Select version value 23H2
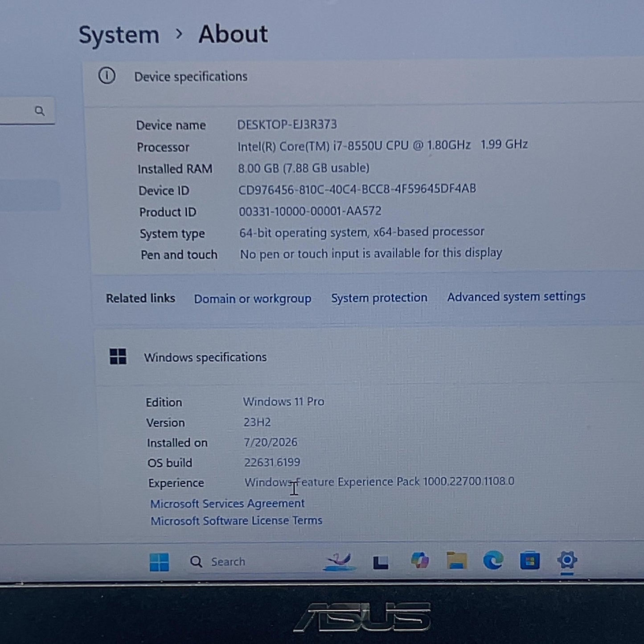Viewport: 644px width, 644px height. pos(257,422)
